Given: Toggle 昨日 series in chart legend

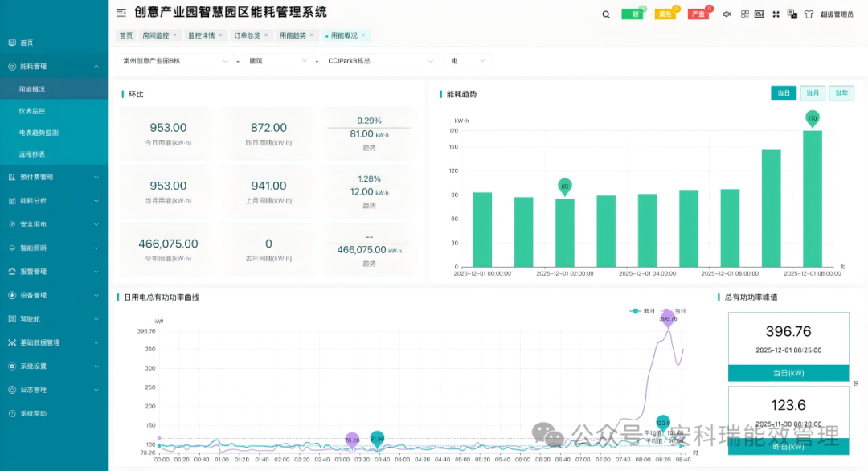Looking at the screenshot, I should [x=641, y=310].
